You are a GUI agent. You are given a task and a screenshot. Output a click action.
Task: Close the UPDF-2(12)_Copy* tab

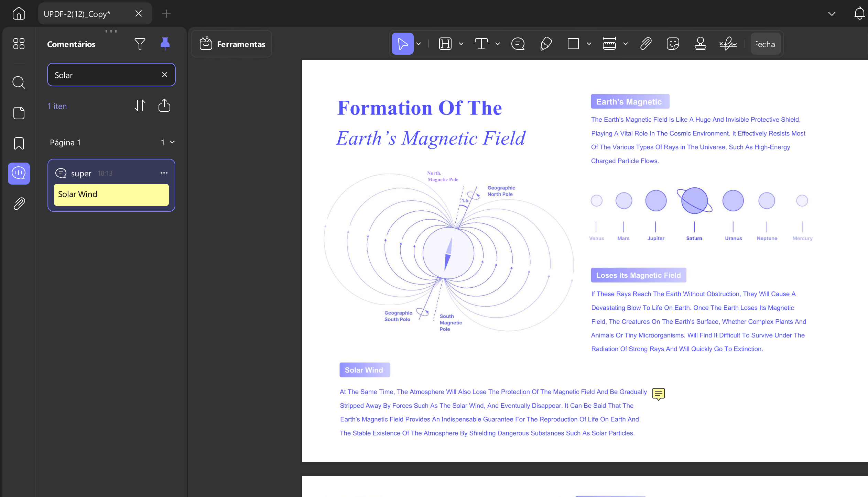tap(139, 13)
